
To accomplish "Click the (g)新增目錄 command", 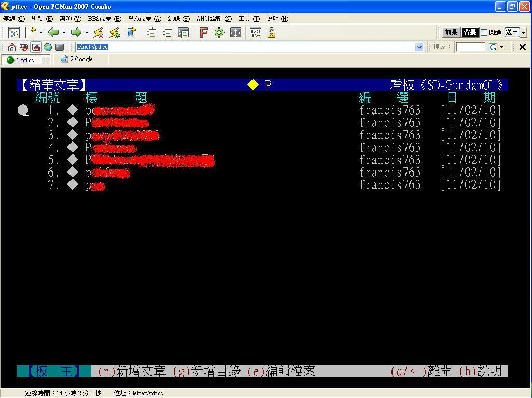I will pos(206,371).
